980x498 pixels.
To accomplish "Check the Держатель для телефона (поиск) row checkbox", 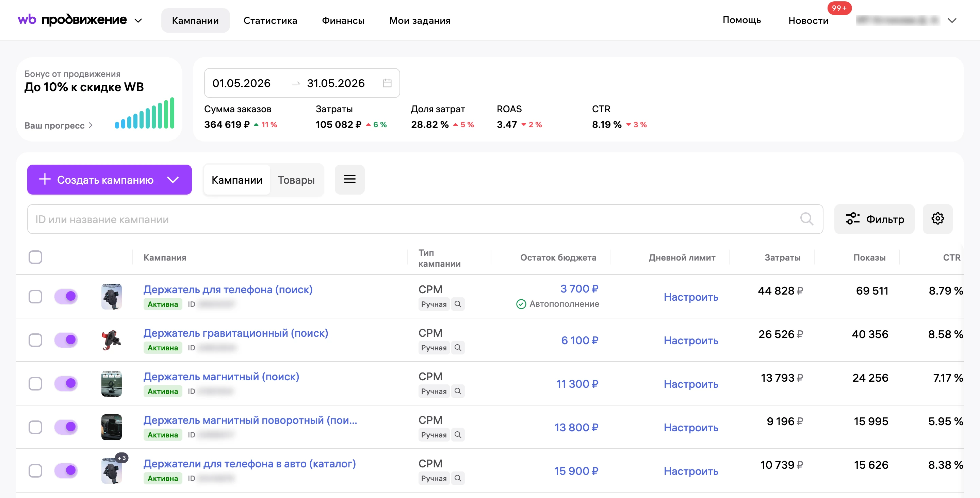I will [35, 296].
